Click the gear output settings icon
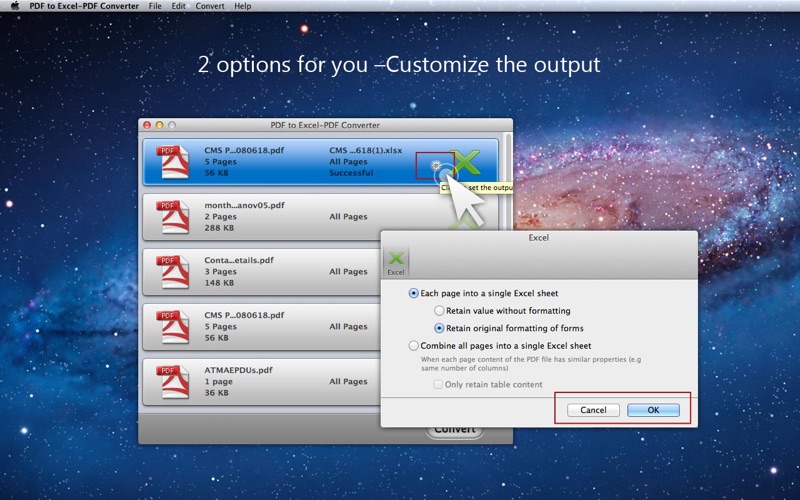This screenshot has height=500, width=800. (435, 166)
